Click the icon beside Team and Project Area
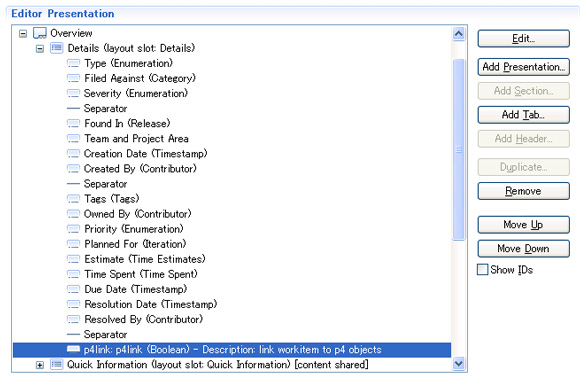 (73, 138)
